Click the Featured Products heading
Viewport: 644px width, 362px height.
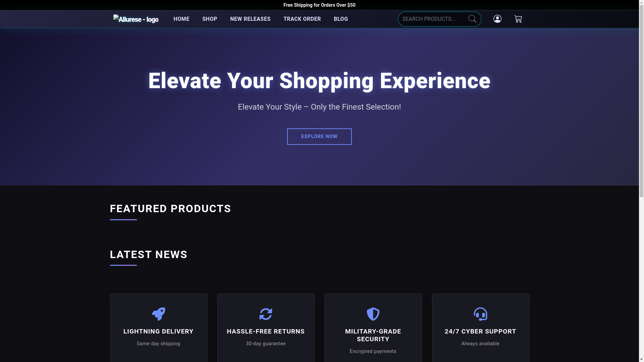pos(170,208)
